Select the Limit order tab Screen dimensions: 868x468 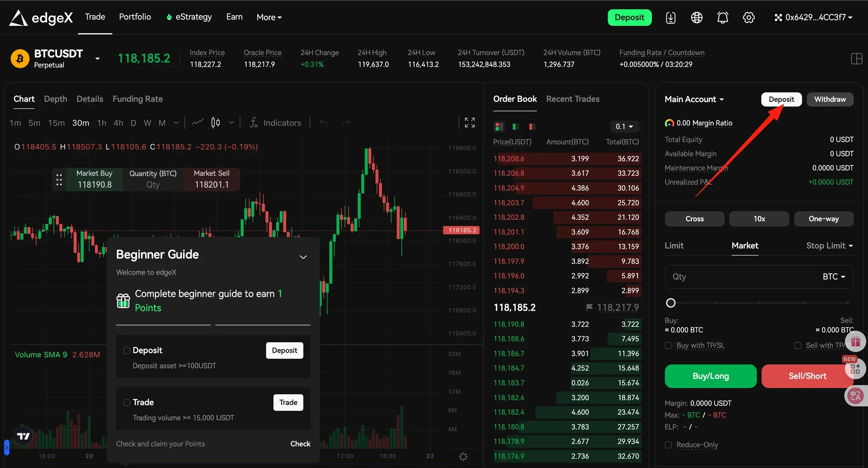coord(674,245)
